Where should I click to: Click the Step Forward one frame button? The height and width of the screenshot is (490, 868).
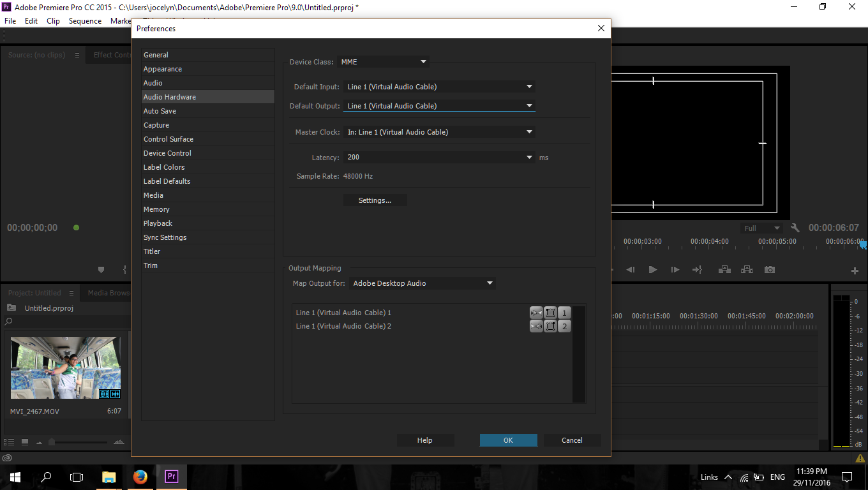click(675, 270)
